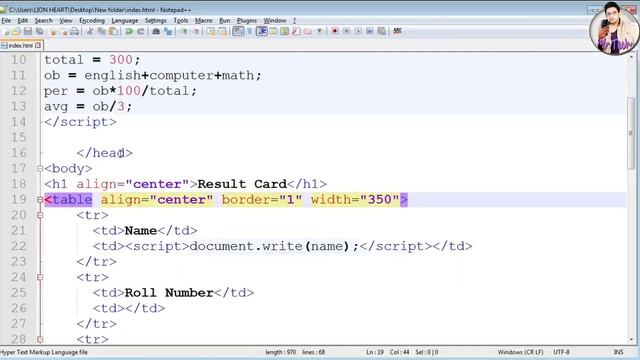Click the vertical scrollbar down arrow
This screenshot has height=360, width=640.
point(631,340)
